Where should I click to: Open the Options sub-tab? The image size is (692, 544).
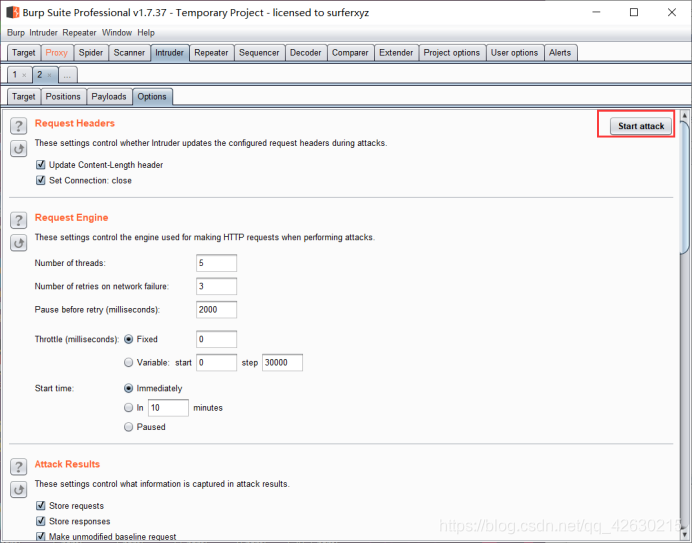[x=152, y=97]
